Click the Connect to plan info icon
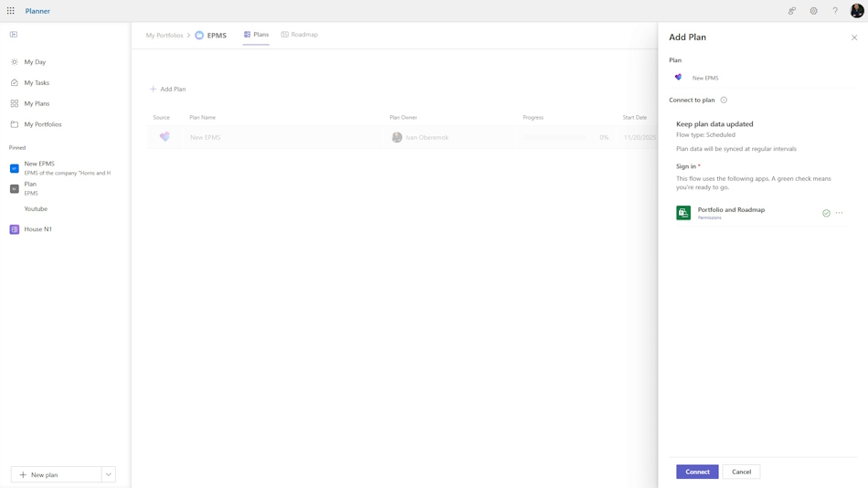The width and height of the screenshot is (868, 488). click(x=724, y=101)
